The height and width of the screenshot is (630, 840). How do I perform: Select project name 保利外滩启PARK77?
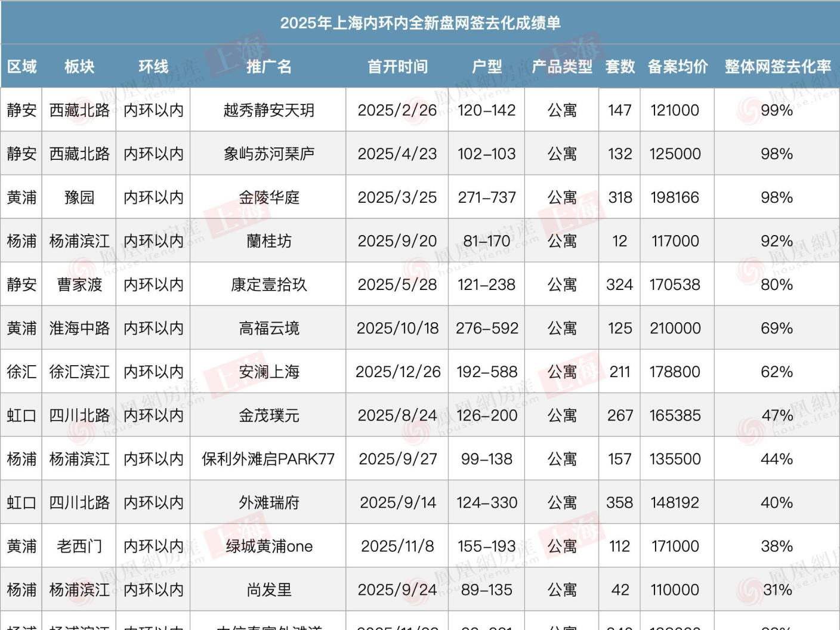click(268, 459)
